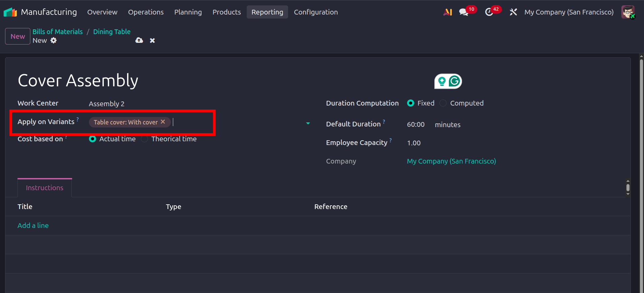Image resolution: width=644 pixels, height=293 pixels.
Task: Open the Configuration menu
Action: tap(316, 12)
